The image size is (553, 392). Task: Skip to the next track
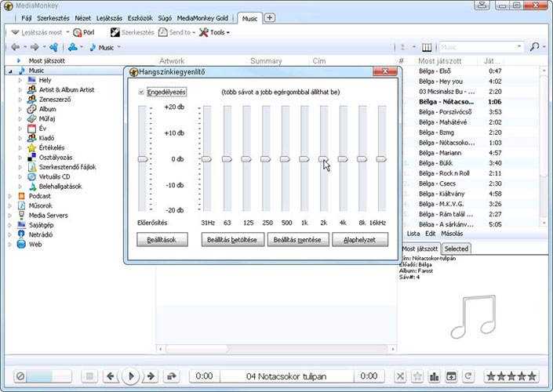coord(151,376)
